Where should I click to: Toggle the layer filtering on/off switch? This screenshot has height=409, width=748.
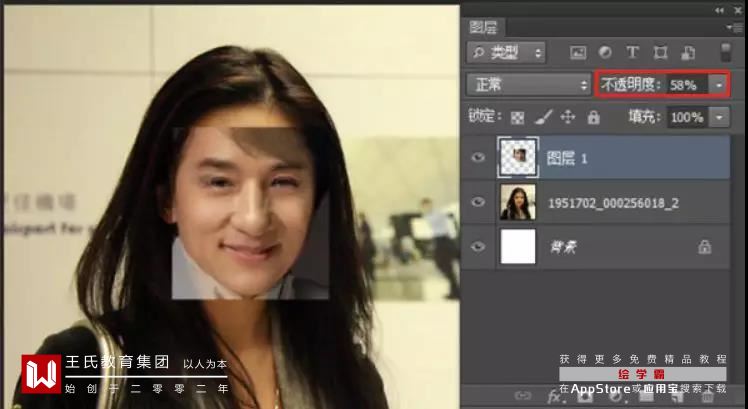click(725, 52)
